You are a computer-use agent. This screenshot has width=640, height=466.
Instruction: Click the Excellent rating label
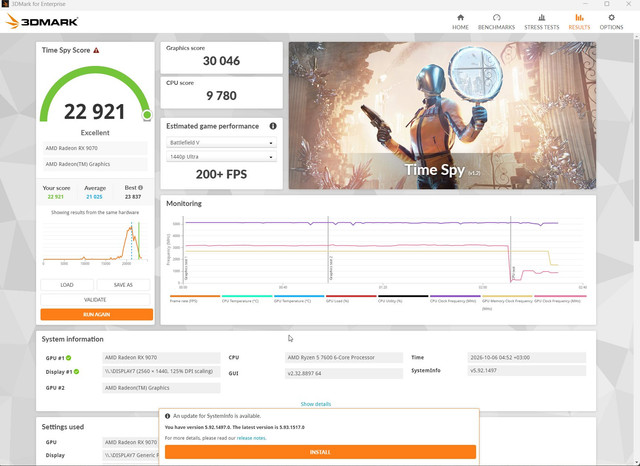(x=95, y=133)
